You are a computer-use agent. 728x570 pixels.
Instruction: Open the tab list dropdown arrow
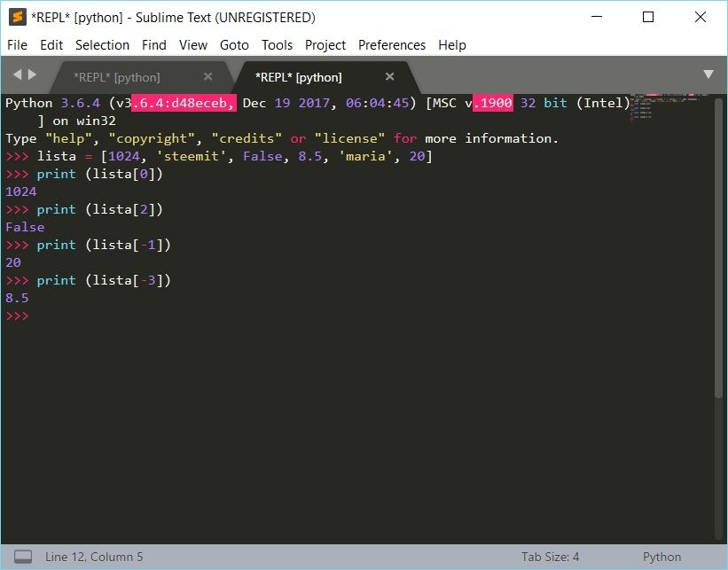708,74
